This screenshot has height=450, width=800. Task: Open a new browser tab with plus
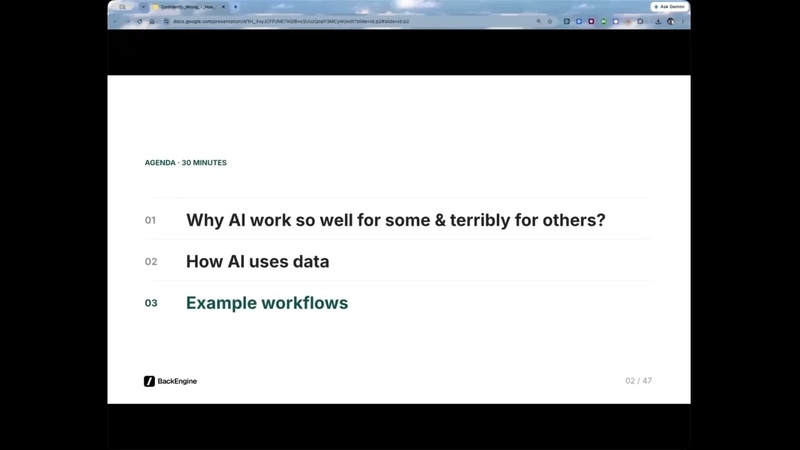236,7
